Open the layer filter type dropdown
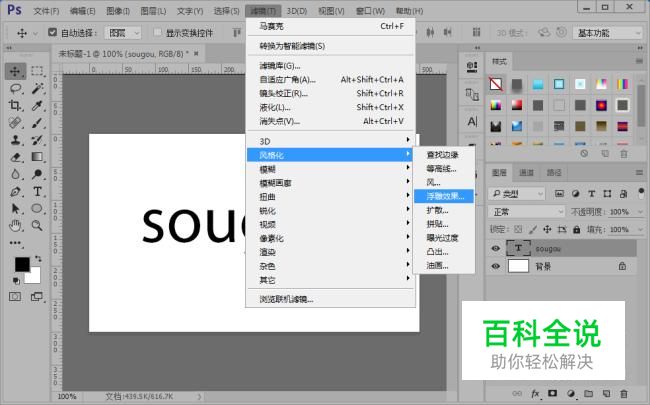The height and width of the screenshot is (405, 650). 517,194
